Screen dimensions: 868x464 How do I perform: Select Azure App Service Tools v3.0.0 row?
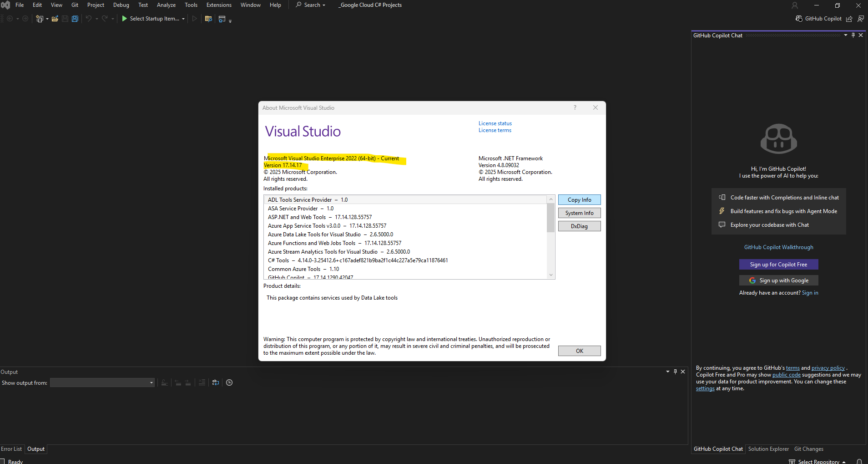pos(405,226)
